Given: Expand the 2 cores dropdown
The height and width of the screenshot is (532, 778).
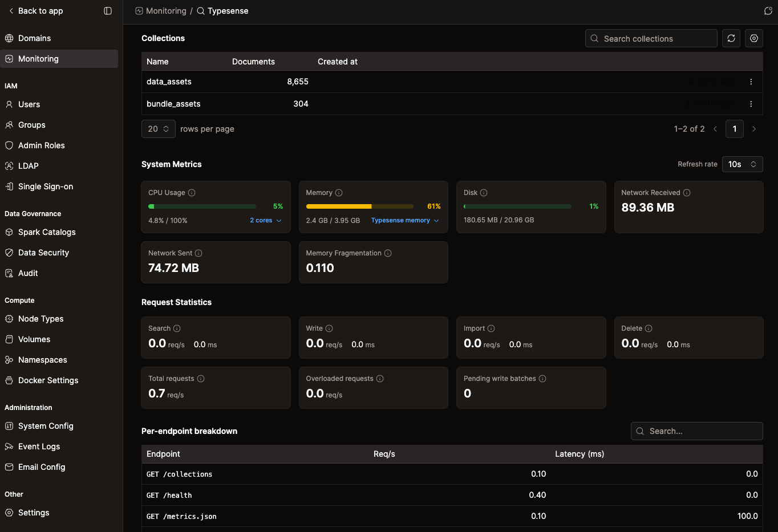Looking at the screenshot, I should tap(266, 221).
